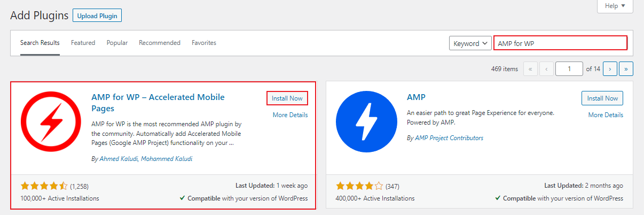Click the previous page arrow button
The width and height of the screenshot is (644, 215).
(x=546, y=69)
